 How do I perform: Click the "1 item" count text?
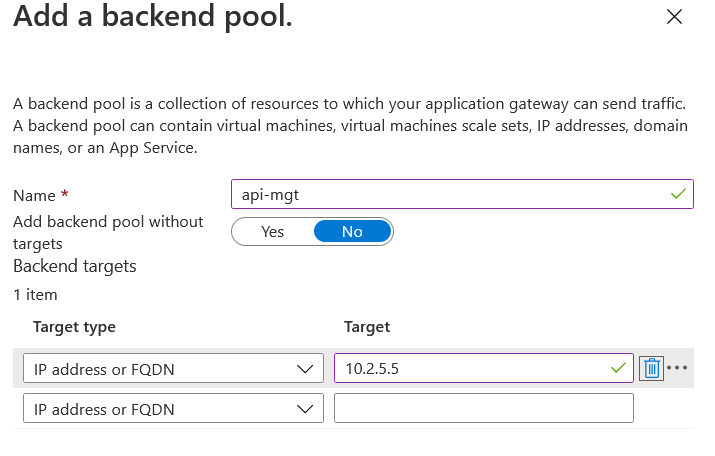click(35, 295)
